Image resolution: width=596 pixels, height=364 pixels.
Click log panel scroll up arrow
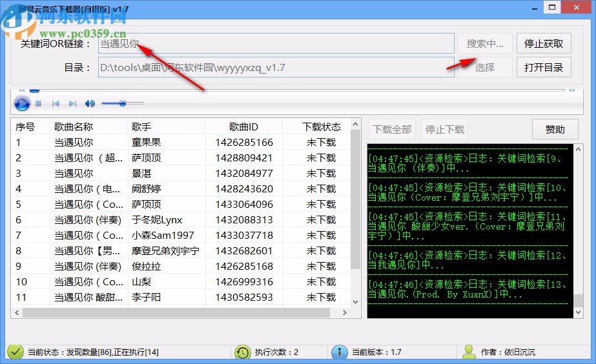(x=578, y=149)
